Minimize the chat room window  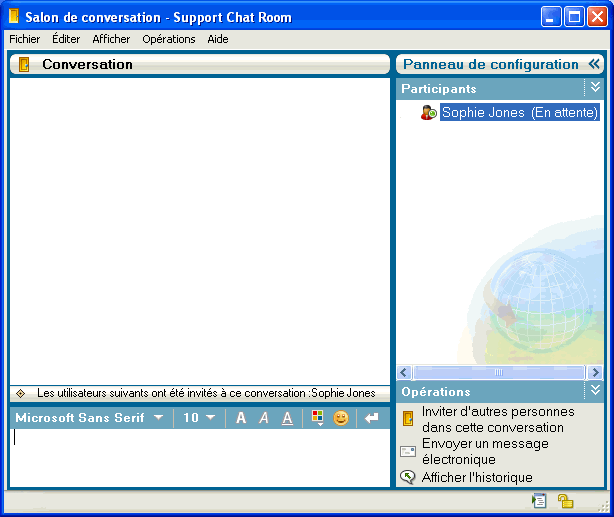[x=551, y=17]
